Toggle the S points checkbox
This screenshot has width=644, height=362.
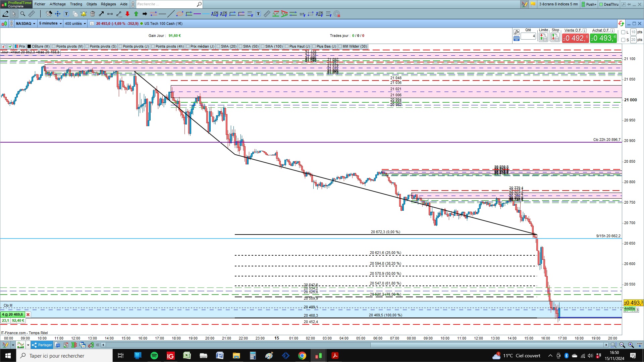click(623, 40)
